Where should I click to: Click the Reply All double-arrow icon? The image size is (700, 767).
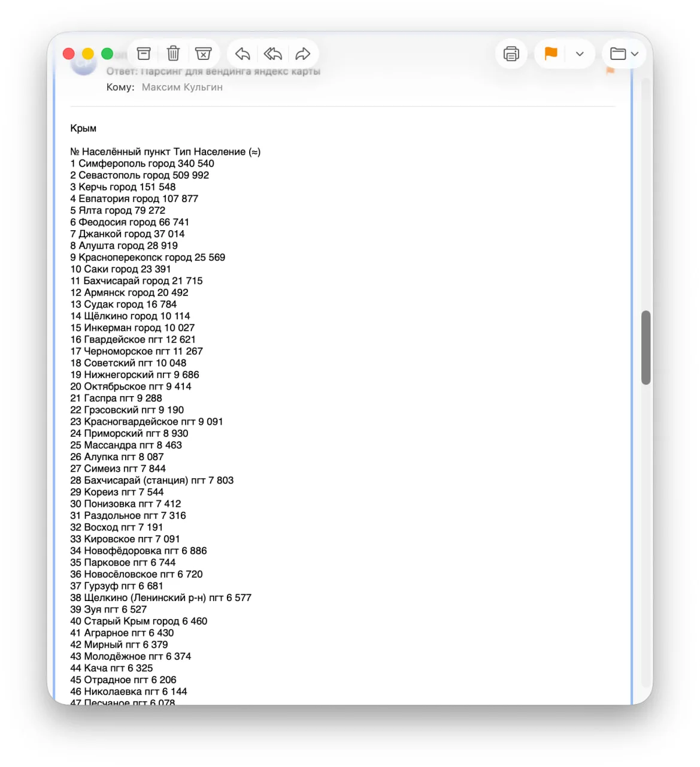273,54
